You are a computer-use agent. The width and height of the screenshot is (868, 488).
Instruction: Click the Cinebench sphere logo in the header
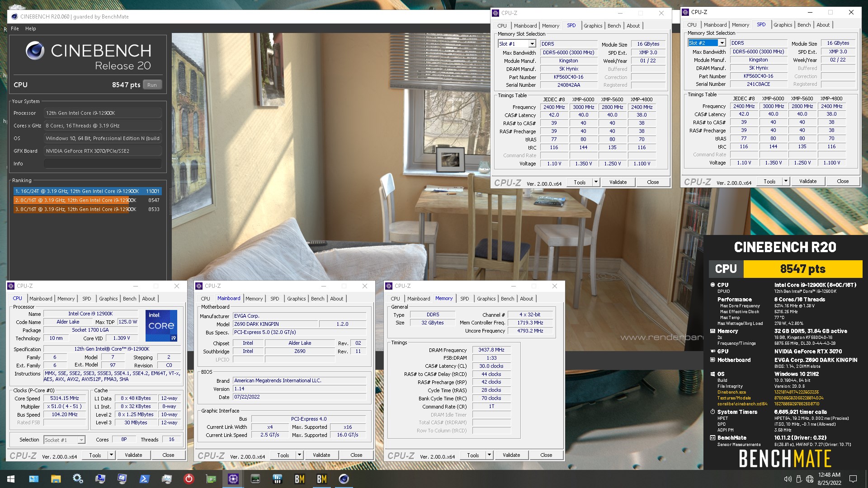(x=35, y=51)
